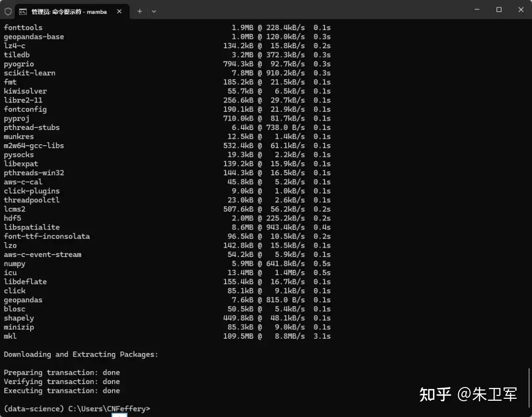The width and height of the screenshot is (532, 417).
Task: Click the geopandas-base package line
Action: click(x=167, y=36)
